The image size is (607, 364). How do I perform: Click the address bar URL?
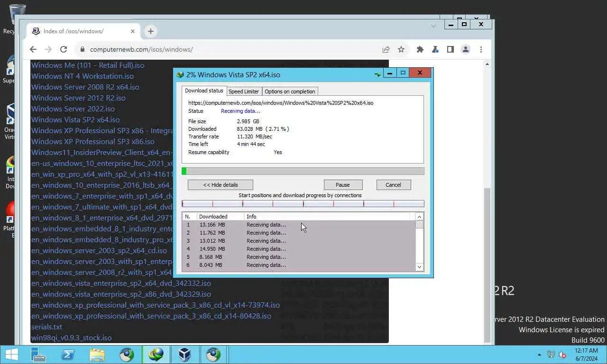pos(141,49)
